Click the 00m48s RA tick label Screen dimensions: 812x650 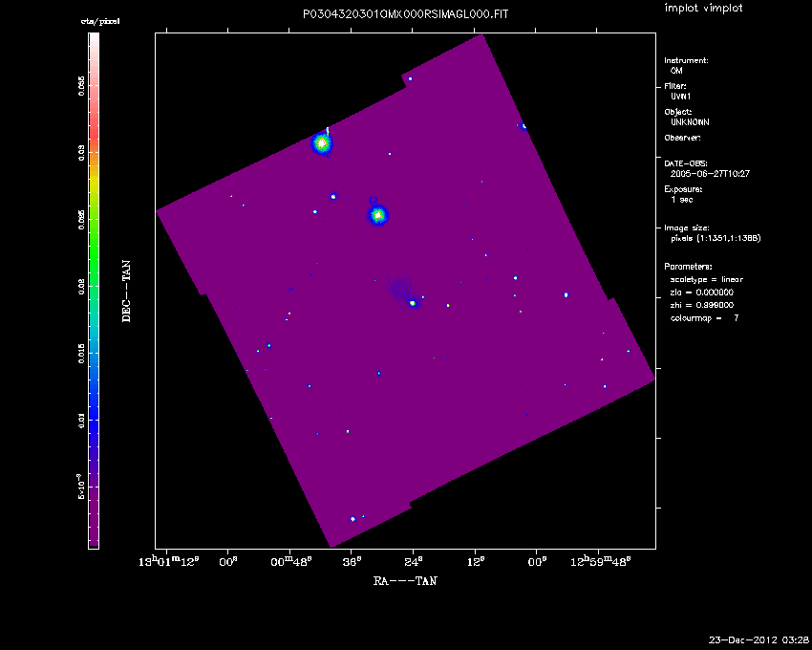[291, 562]
